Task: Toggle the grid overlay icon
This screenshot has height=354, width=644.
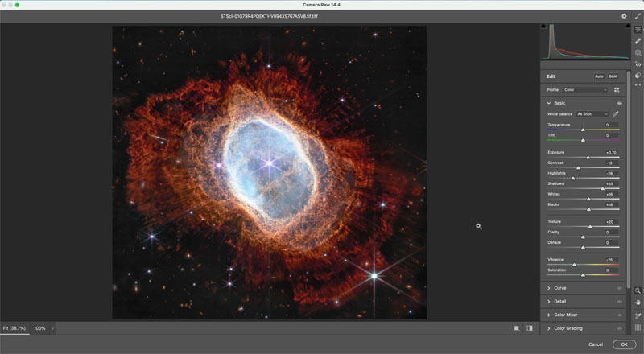Action: 638,327
